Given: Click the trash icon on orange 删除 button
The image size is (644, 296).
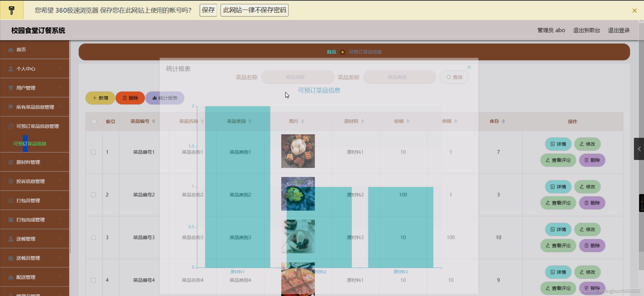Looking at the screenshot, I should coord(124,98).
